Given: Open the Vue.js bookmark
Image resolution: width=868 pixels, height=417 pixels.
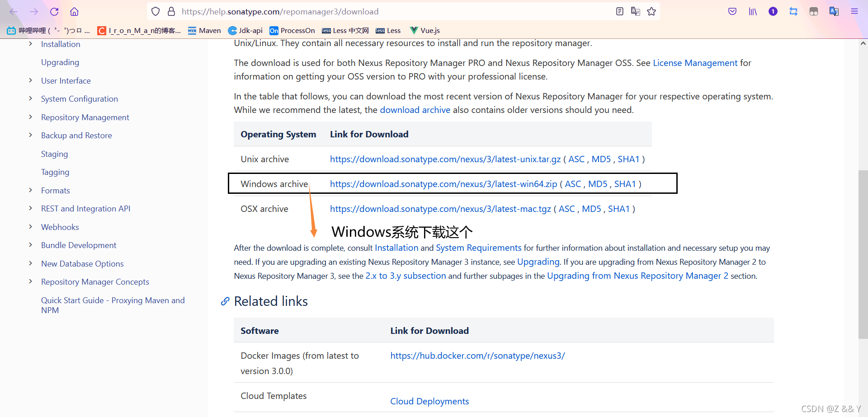Looking at the screenshot, I should coord(425,31).
